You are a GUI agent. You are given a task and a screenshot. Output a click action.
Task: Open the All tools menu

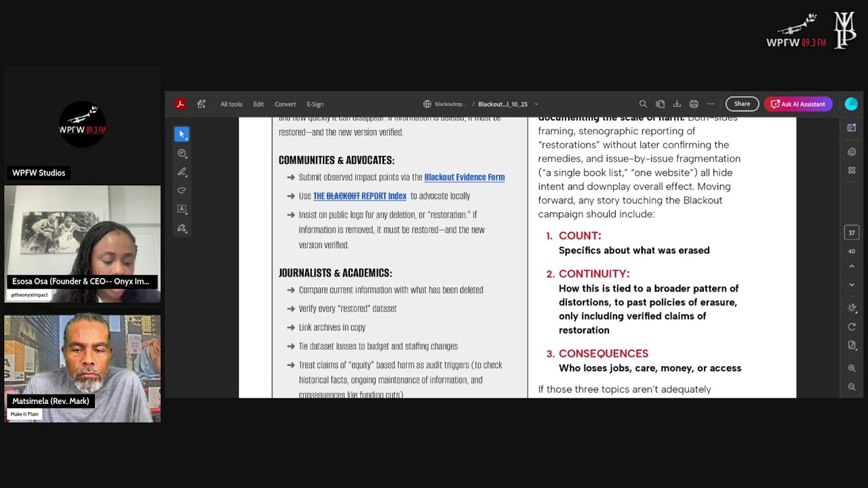[231, 104]
